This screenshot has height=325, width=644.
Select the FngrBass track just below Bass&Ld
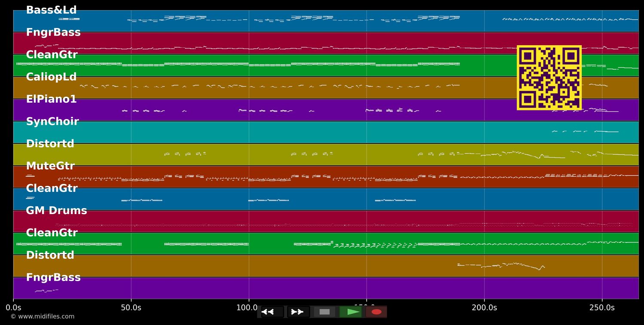(53, 33)
